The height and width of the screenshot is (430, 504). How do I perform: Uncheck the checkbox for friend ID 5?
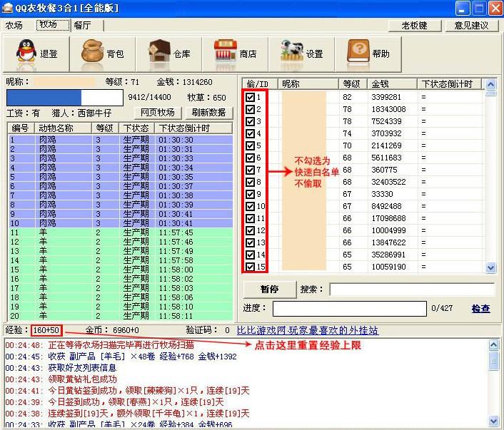250,145
